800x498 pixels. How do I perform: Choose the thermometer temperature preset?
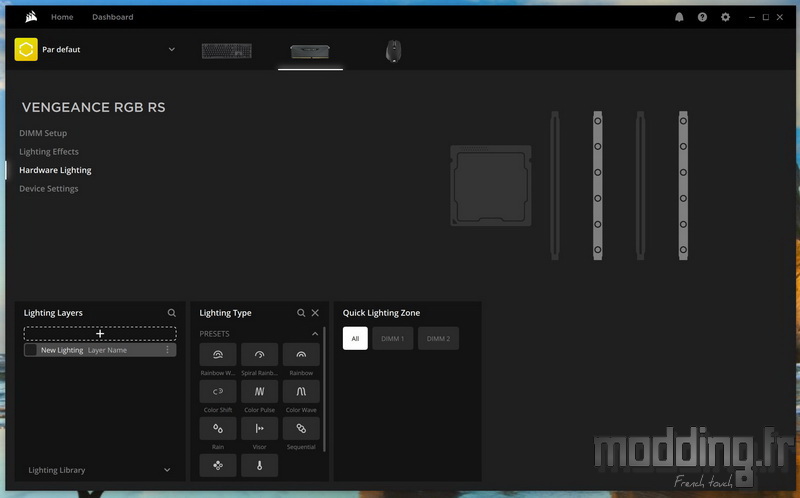[x=259, y=465]
